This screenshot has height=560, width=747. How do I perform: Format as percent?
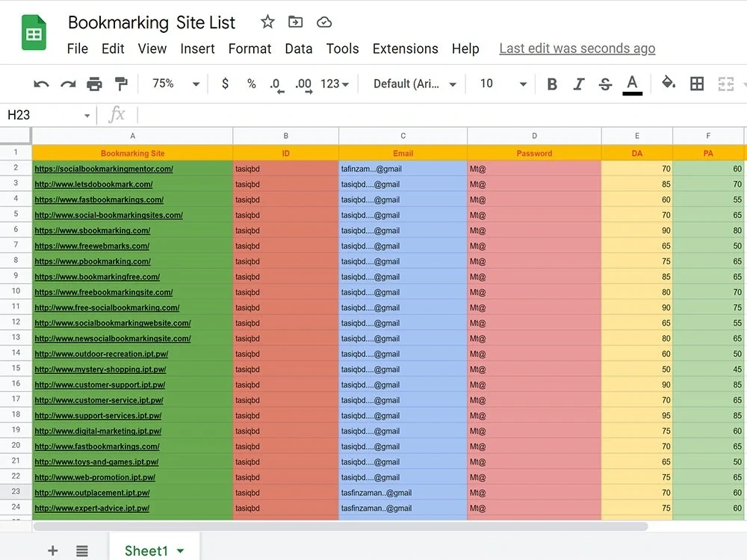point(252,84)
